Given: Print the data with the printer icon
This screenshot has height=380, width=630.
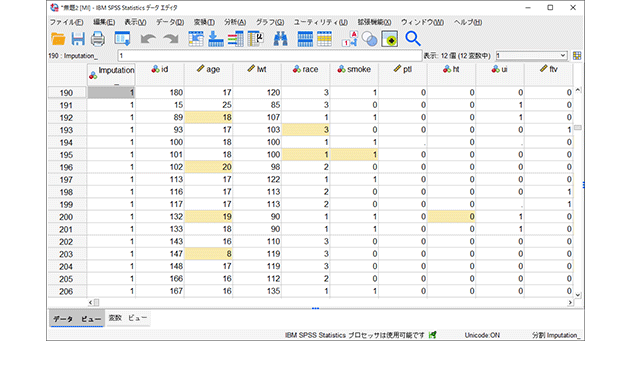Looking at the screenshot, I should (98, 39).
